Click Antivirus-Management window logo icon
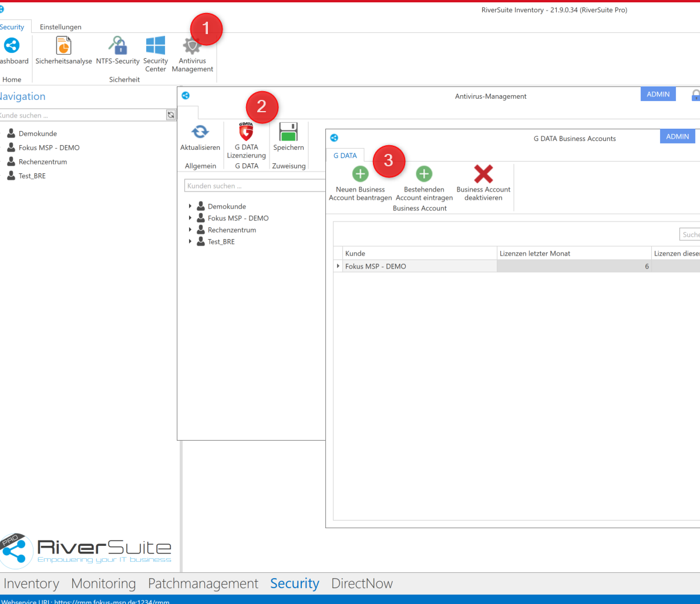This screenshot has width=700, height=604. [186, 96]
